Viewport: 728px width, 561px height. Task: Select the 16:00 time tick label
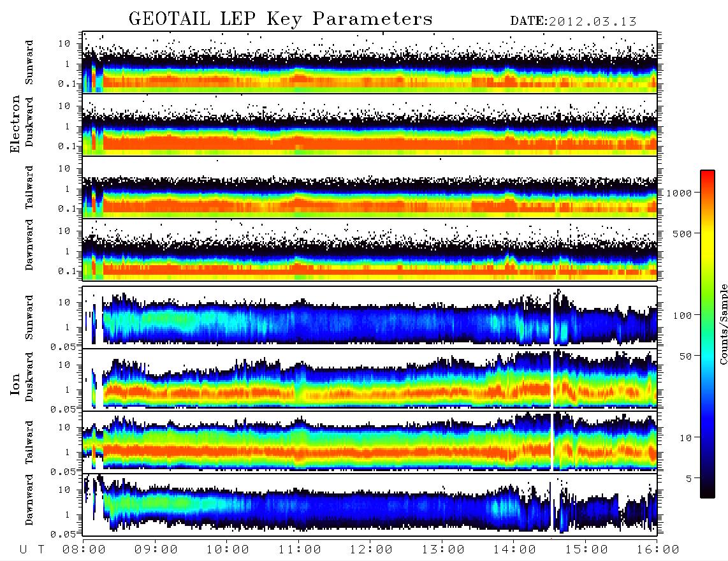click(658, 550)
